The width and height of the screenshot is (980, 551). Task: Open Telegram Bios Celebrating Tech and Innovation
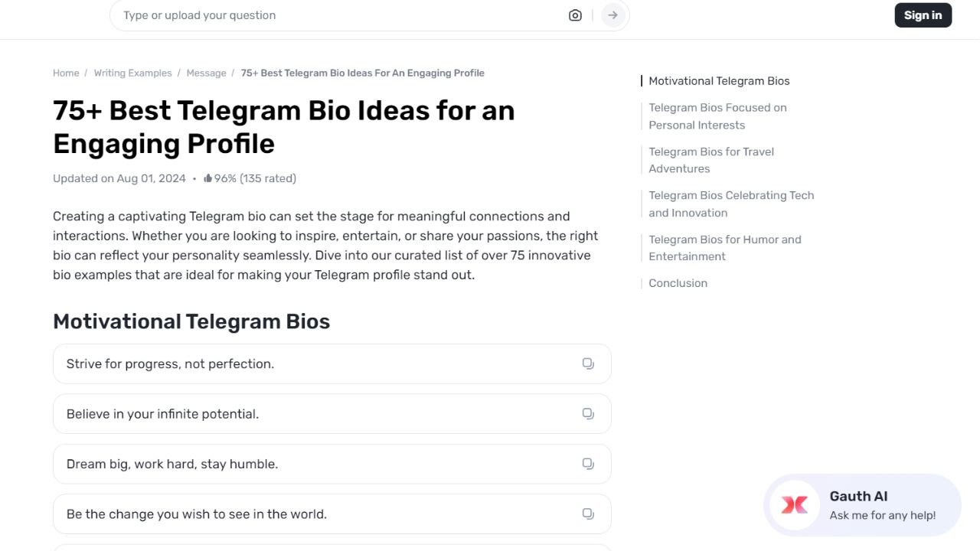[731, 204]
